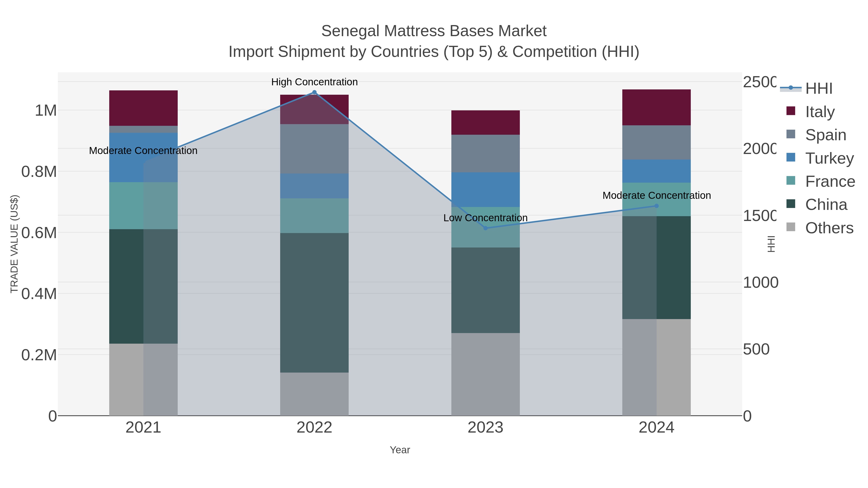
Task: Click the 500 HHI axis tick
Action: click(x=756, y=349)
